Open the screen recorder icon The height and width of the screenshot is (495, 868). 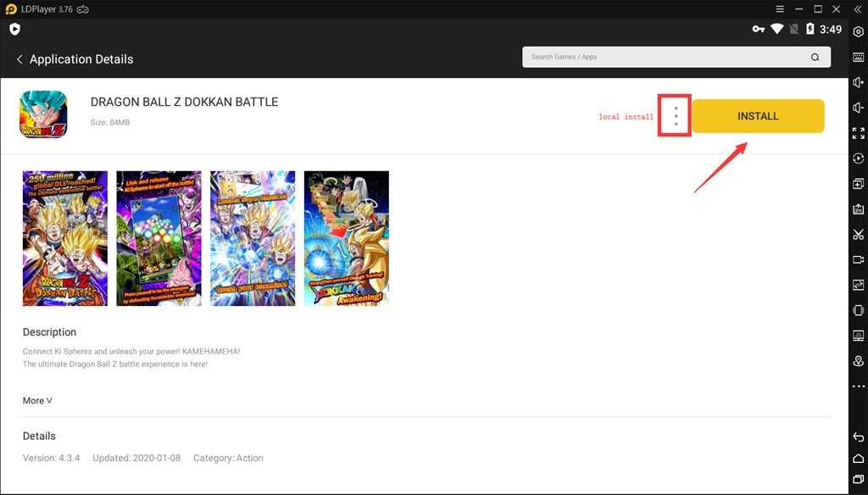858,259
